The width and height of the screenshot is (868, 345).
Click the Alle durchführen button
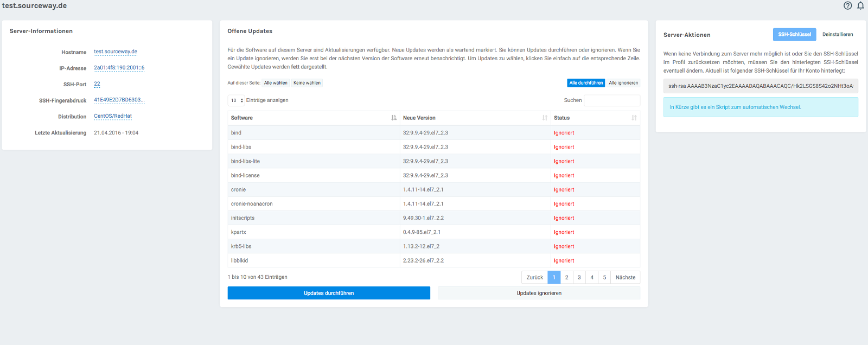[585, 83]
